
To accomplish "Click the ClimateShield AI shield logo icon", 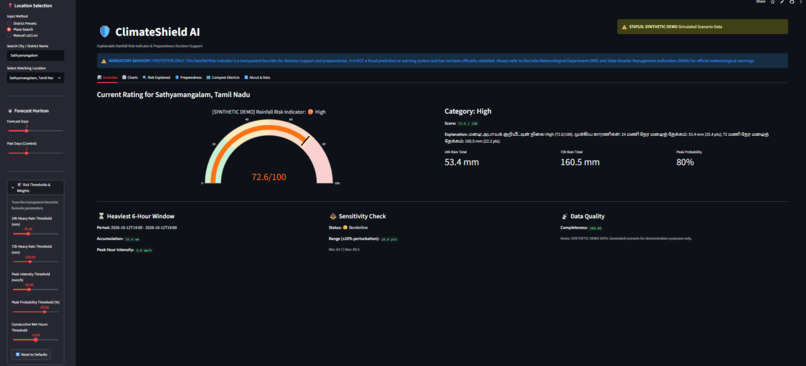I will [x=104, y=32].
